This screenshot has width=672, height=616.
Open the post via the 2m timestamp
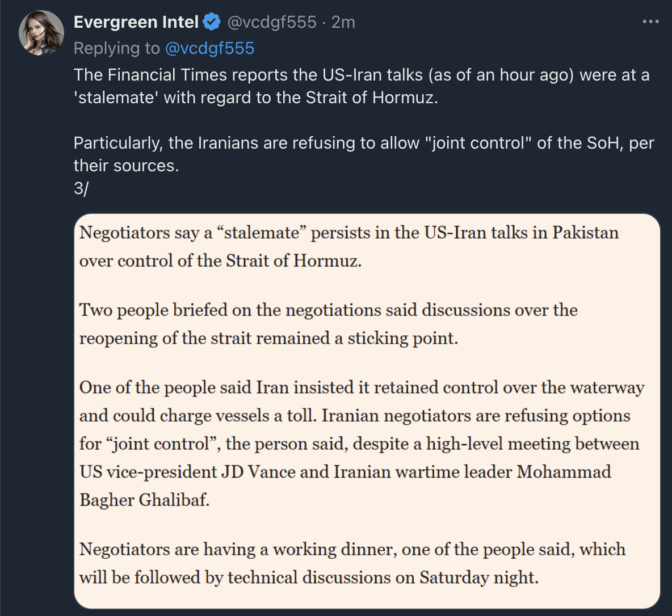tap(343, 23)
